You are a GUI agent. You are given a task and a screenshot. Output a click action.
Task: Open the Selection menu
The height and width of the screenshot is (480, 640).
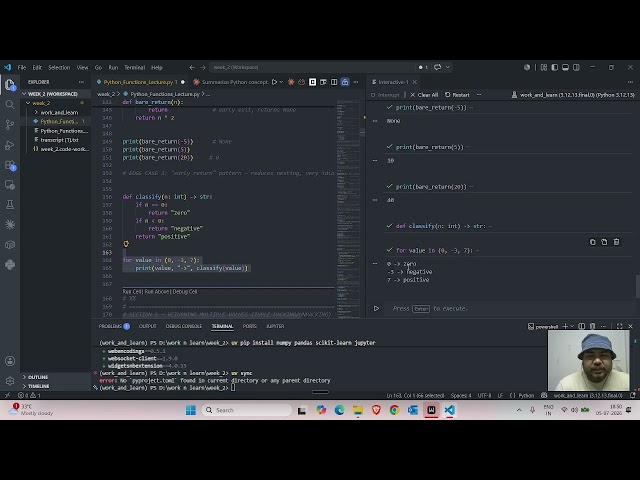[x=59, y=67]
